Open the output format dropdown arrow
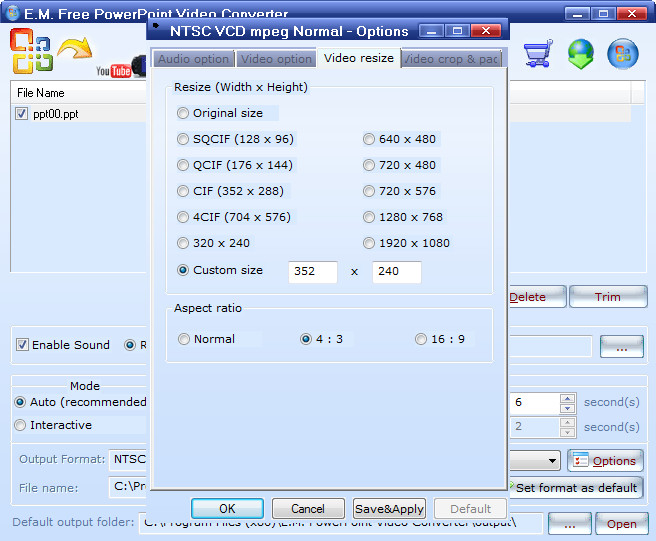656x541 pixels. pos(552,460)
